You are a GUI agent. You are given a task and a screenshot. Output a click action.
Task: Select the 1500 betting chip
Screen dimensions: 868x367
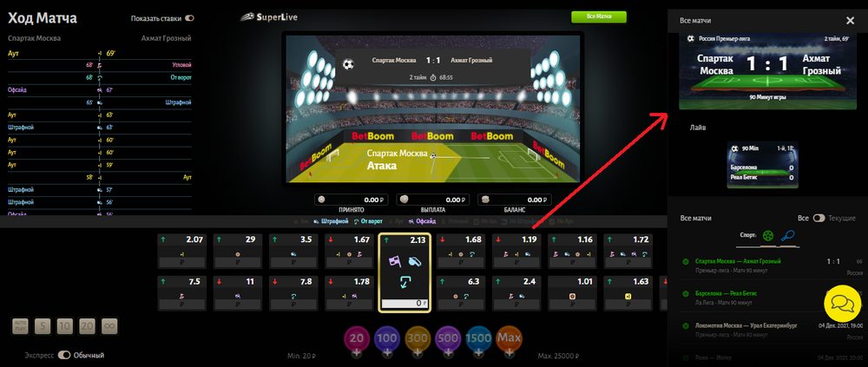point(478,338)
